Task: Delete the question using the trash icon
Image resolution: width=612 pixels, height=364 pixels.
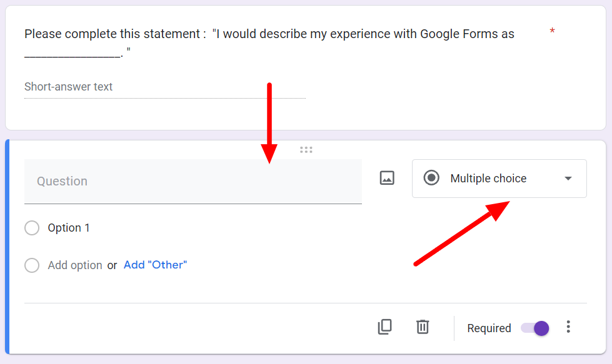Action: [423, 327]
